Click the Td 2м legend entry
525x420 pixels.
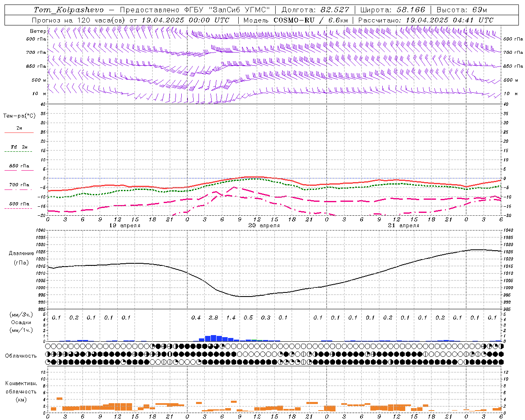point(19,147)
